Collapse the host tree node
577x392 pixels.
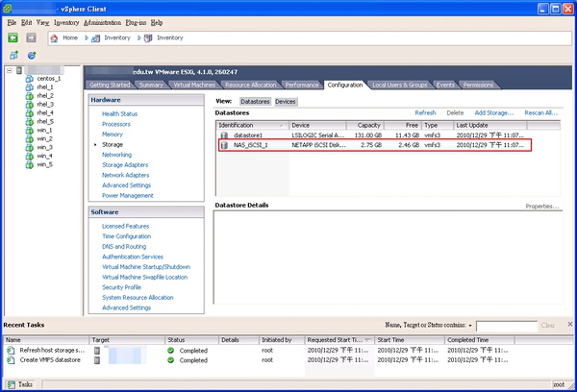(x=10, y=70)
